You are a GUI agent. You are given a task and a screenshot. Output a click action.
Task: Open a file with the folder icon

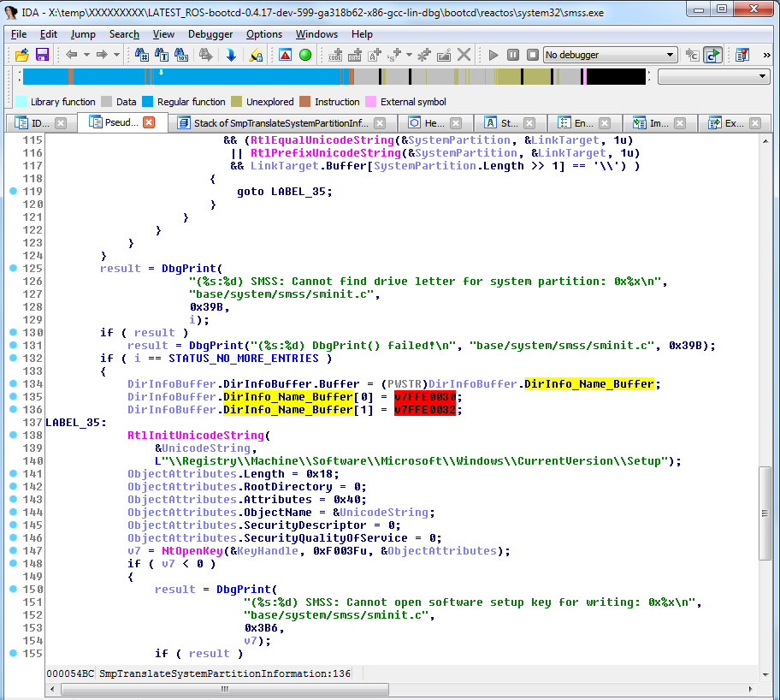click(x=22, y=55)
